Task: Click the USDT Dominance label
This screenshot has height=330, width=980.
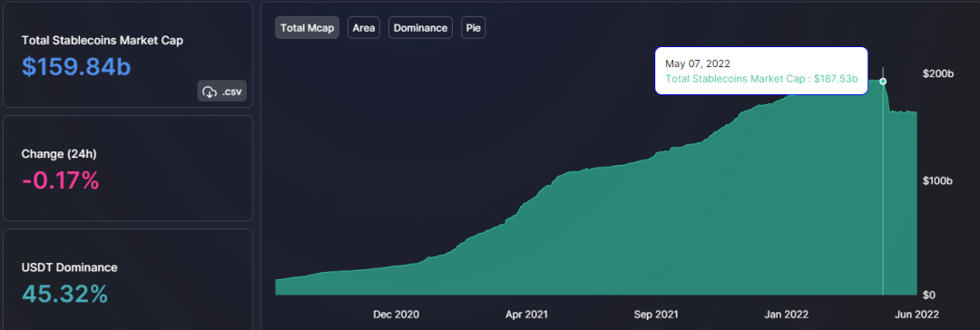Action: tap(69, 267)
